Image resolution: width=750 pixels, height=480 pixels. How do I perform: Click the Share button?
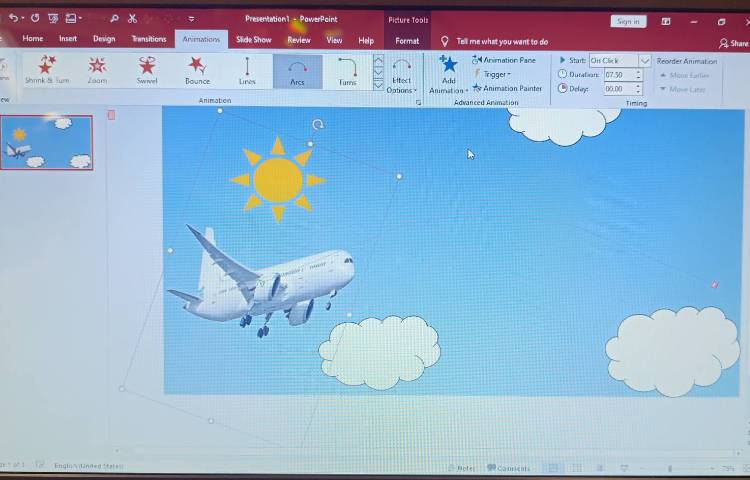(x=734, y=44)
